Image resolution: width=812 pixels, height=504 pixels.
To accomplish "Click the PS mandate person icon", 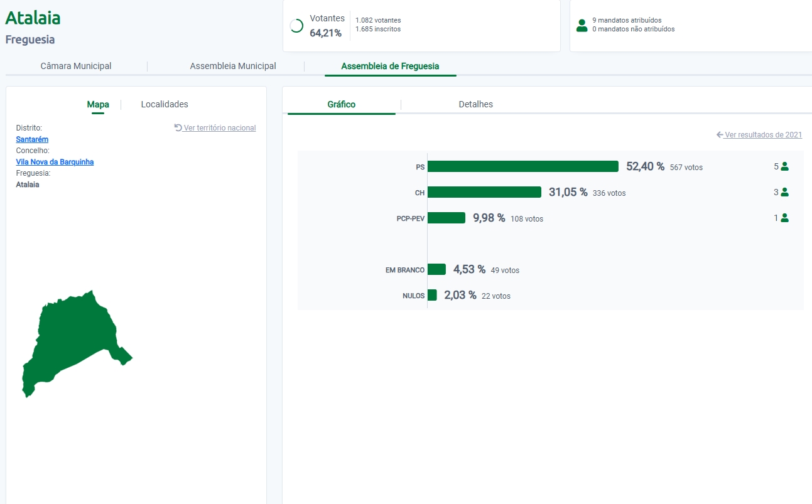I will coord(784,167).
